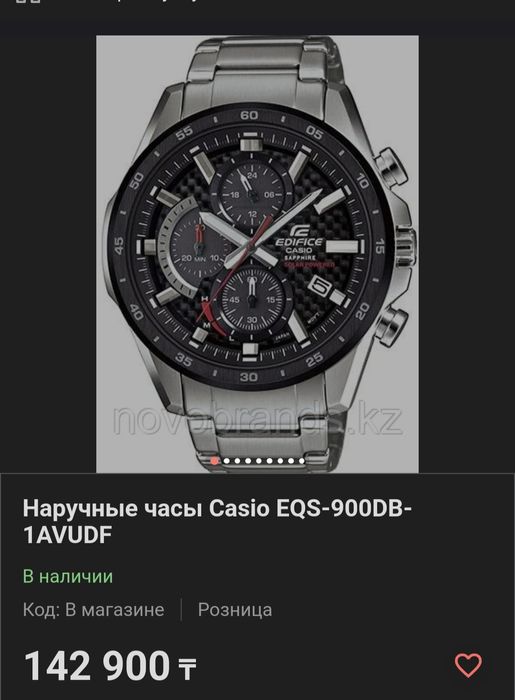The width and height of the screenshot is (515, 700).
Task: Open the Casio Edifice watch photo
Action: pyautogui.click(x=258, y=254)
